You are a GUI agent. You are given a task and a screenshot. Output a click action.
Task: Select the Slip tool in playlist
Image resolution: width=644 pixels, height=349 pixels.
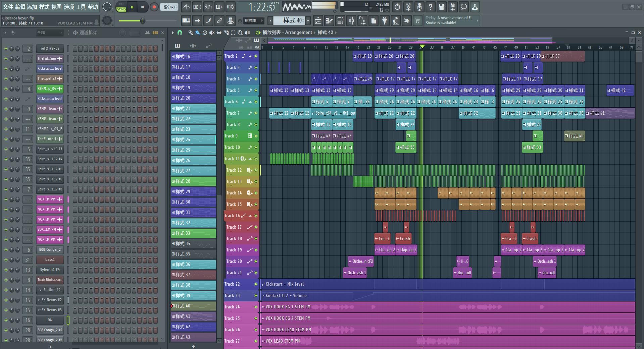point(219,33)
